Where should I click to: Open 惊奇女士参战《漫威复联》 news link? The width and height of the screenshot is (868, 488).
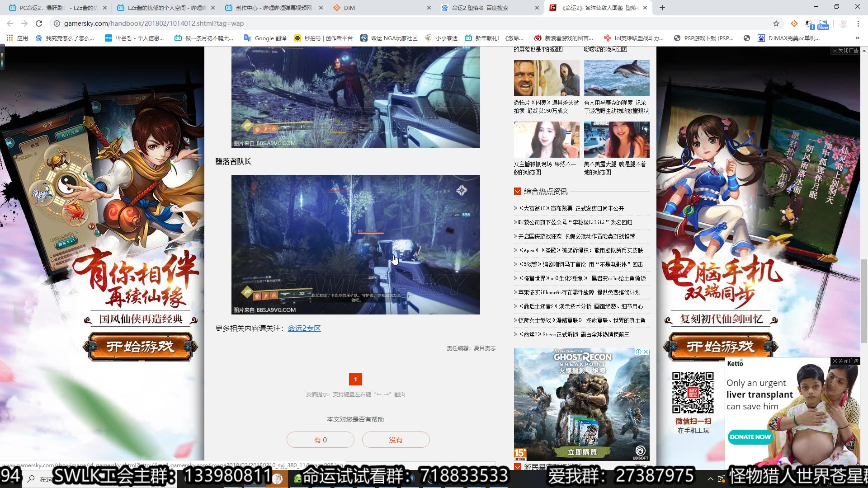[x=582, y=320]
